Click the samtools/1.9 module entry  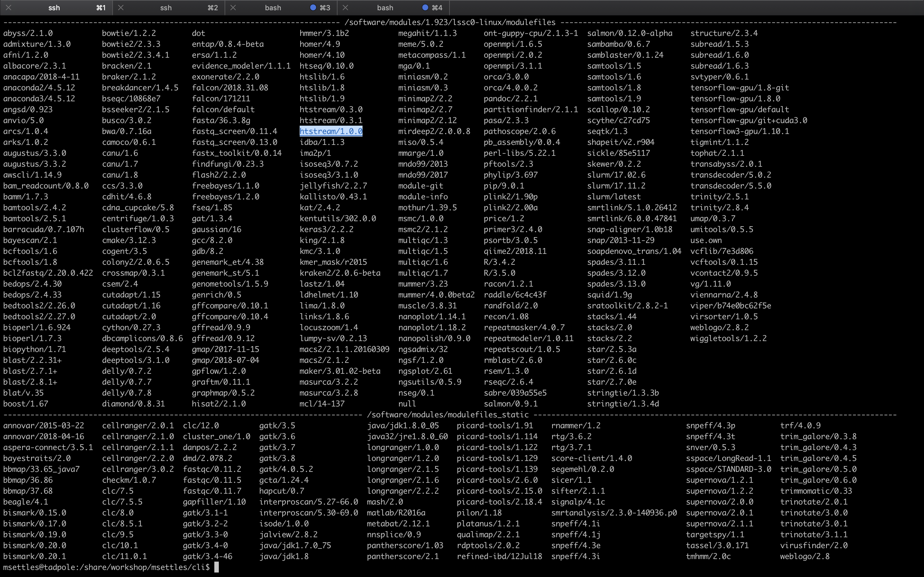pos(614,98)
